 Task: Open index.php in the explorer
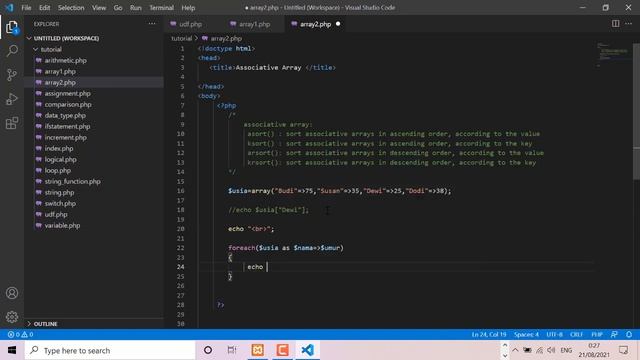[x=59, y=149]
